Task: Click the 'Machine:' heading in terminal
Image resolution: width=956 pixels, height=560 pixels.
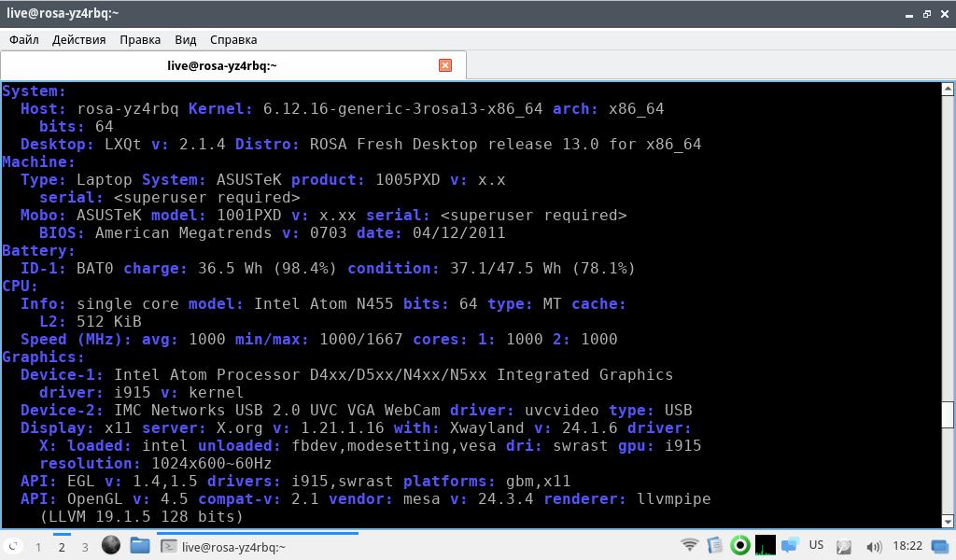Action: [x=38, y=161]
